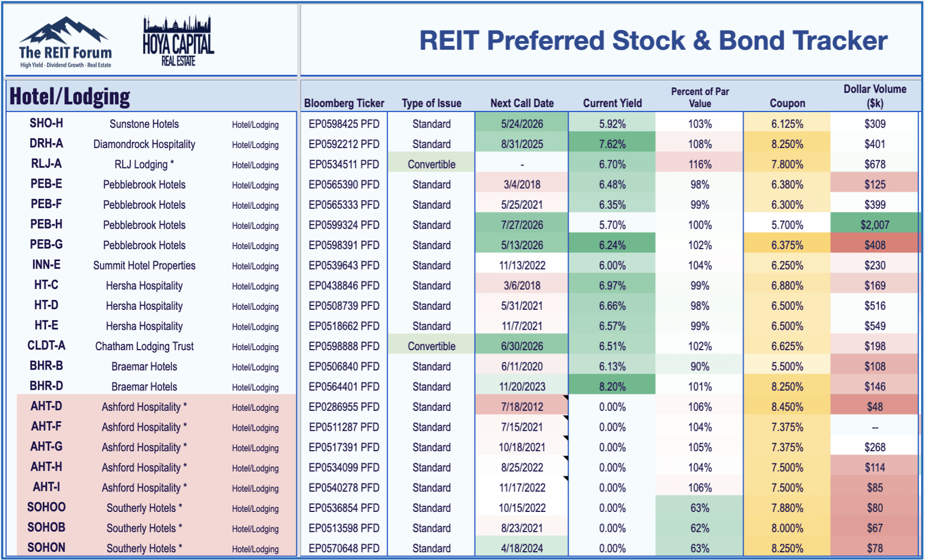Select EP0598888 PFD Bloomberg ticker cell
925x560 pixels.
pos(344,346)
